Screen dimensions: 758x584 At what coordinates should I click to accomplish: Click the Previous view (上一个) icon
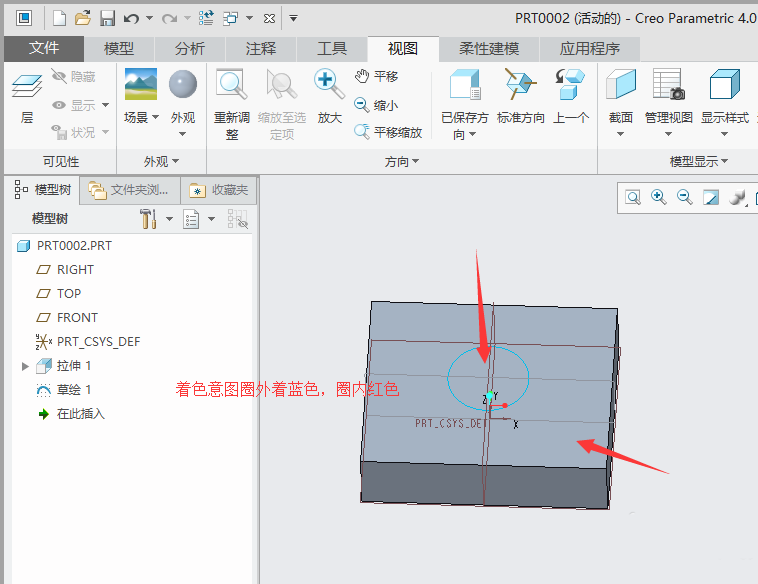[x=570, y=86]
